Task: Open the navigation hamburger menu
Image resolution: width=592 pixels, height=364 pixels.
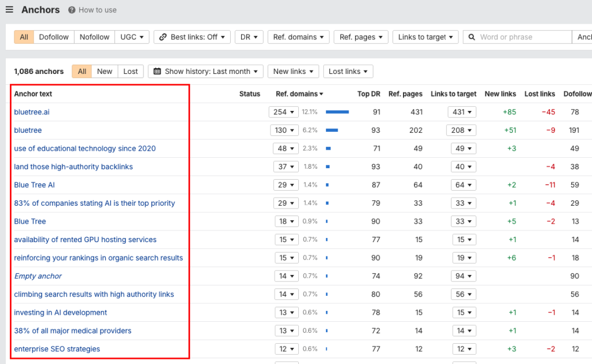Action: pyautogui.click(x=9, y=9)
